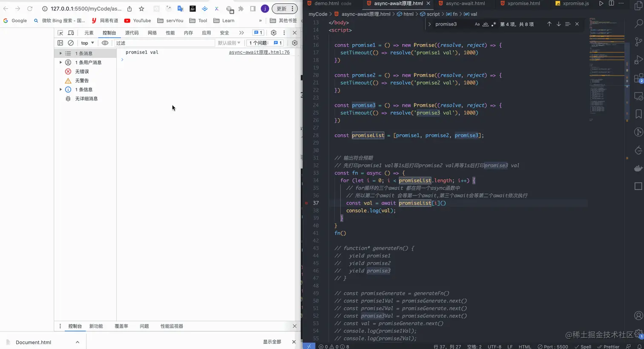This screenshot has width=644, height=349.
Task: Expand the replace field chevron in find widget
Action: pos(429,24)
